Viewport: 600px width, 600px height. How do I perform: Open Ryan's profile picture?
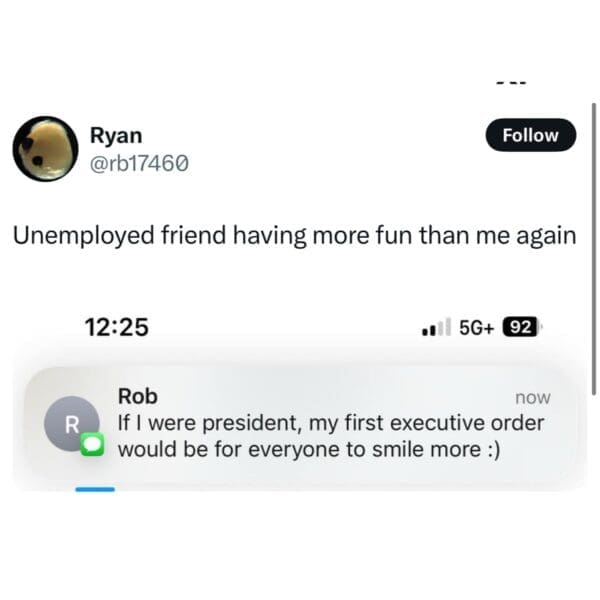click(x=45, y=148)
